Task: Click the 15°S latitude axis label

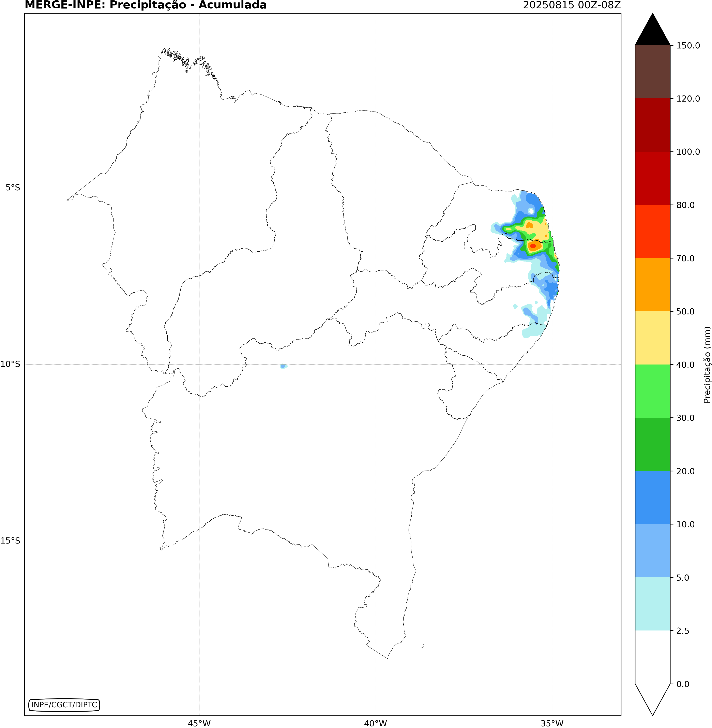Action: (11, 540)
